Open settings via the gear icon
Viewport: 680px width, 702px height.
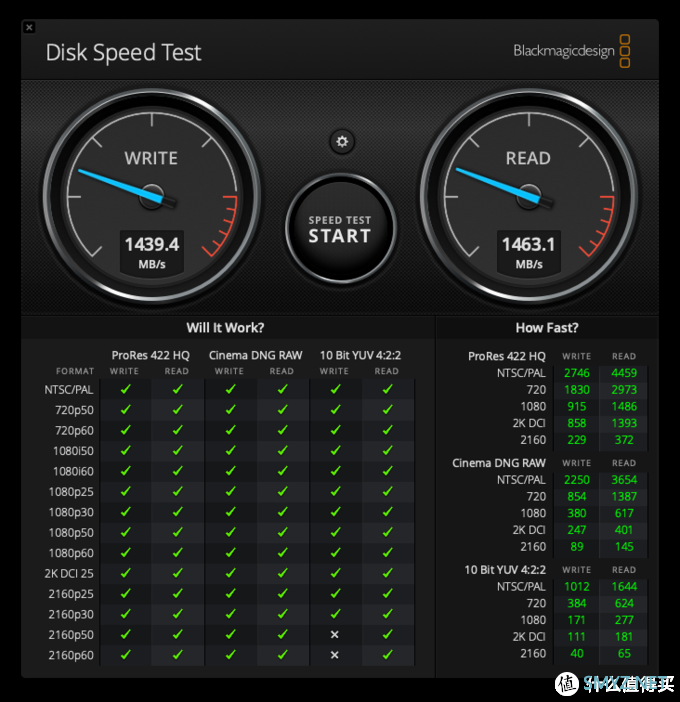pos(342,142)
